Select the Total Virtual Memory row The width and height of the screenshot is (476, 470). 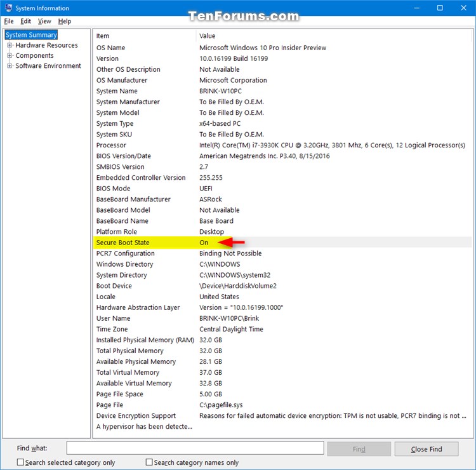click(x=282, y=372)
